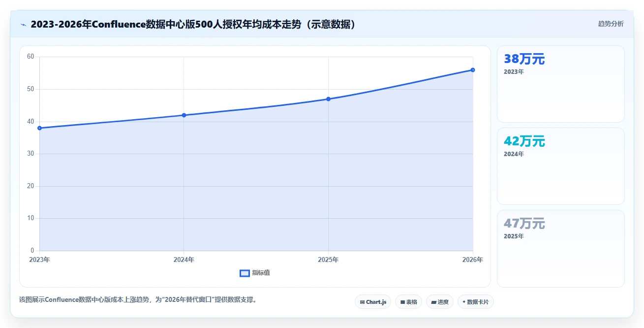Click the y-axis value 30
The width and height of the screenshot is (644, 328).
tap(31, 154)
